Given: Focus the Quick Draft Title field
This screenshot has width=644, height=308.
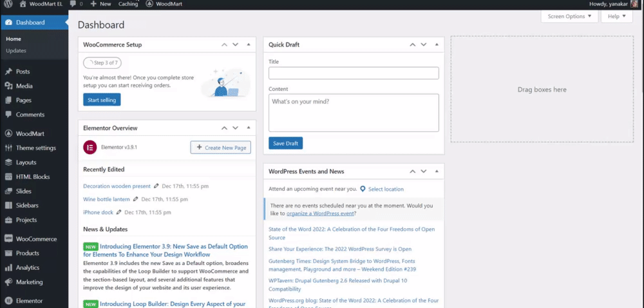Looking at the screenshot, I should [x=354, y=73].
